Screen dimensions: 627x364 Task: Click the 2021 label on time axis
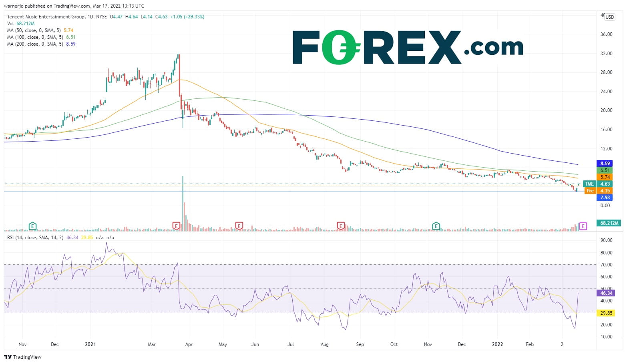point(90,344)
